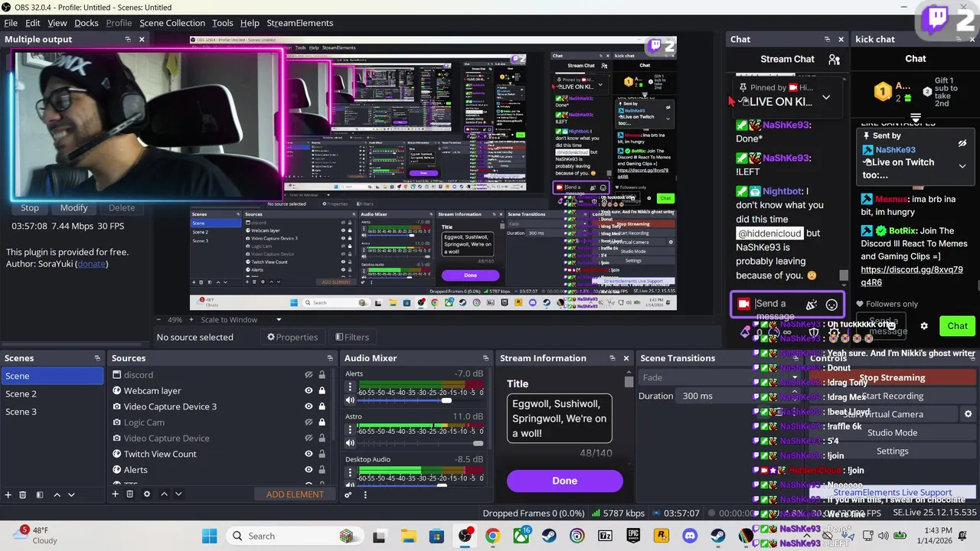Hide the Twitch View Count source
This screenshot has height=551, width=980.
pyautogui.click(x=309, y=454)
